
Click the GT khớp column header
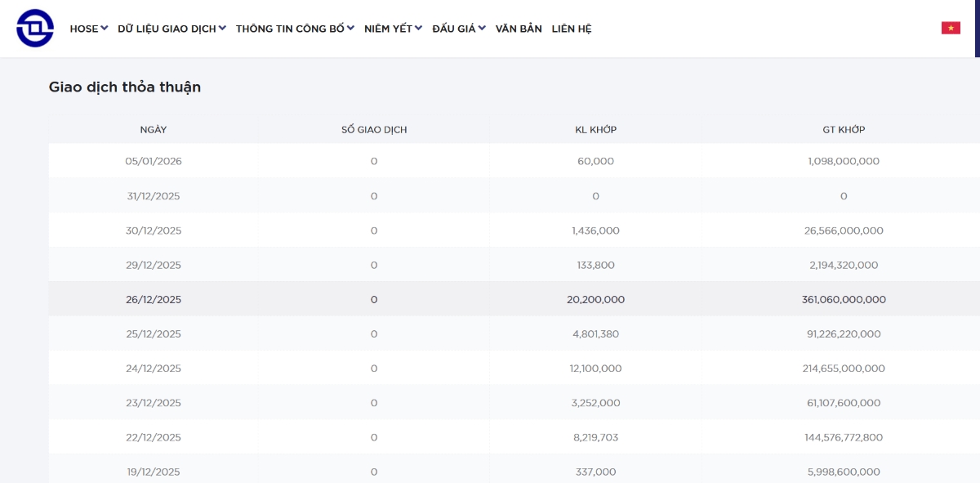pos(844,129)
